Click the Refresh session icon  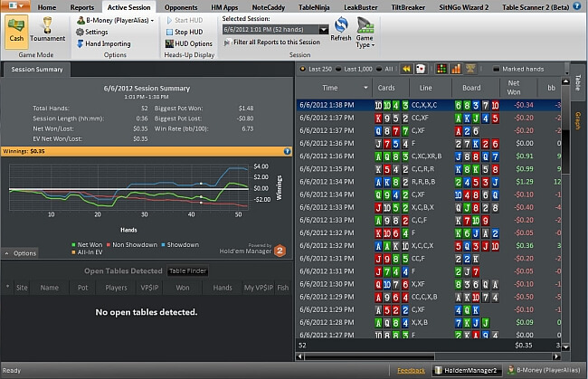click(341, 28)
